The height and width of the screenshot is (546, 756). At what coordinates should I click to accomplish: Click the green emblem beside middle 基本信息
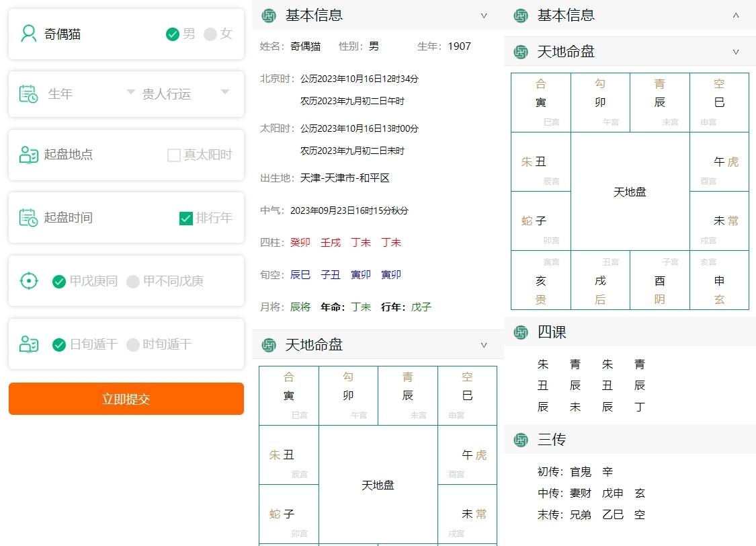[269, 15]
